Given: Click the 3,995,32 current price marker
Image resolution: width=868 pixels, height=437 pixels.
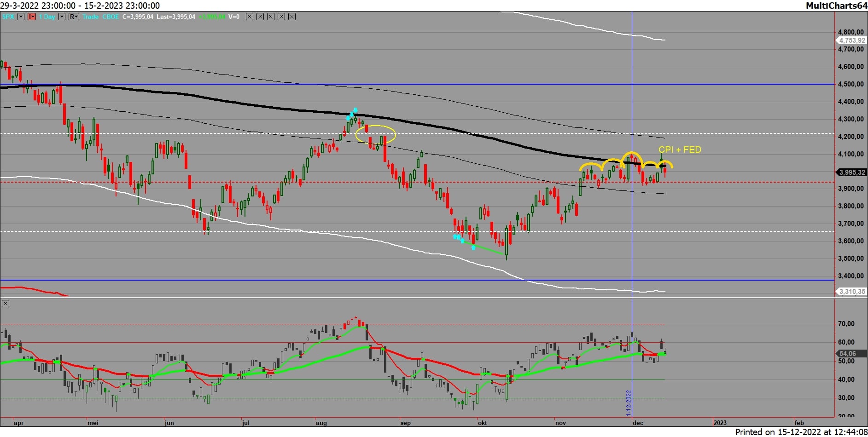Looking at the screenshot, I should [x=851, y=172].
